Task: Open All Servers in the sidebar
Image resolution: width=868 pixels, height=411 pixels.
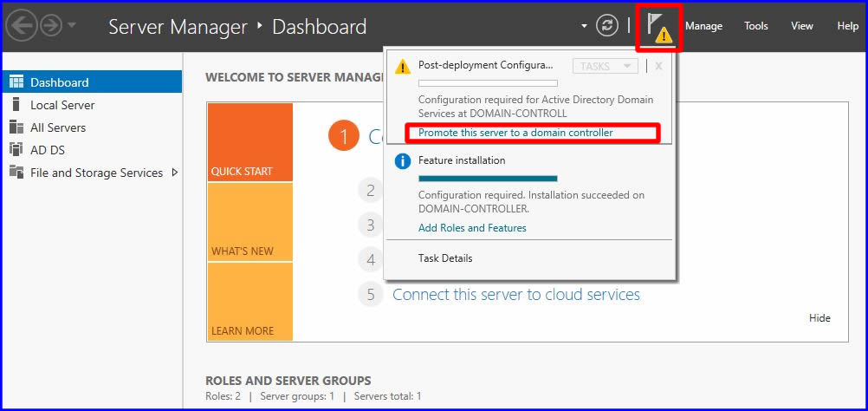Action: click(x=58, y=127)
